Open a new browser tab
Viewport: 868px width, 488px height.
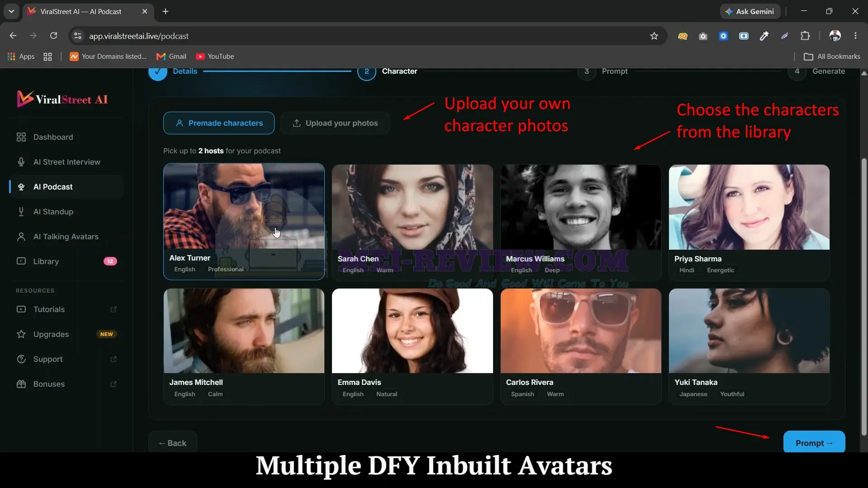point(166,11)
